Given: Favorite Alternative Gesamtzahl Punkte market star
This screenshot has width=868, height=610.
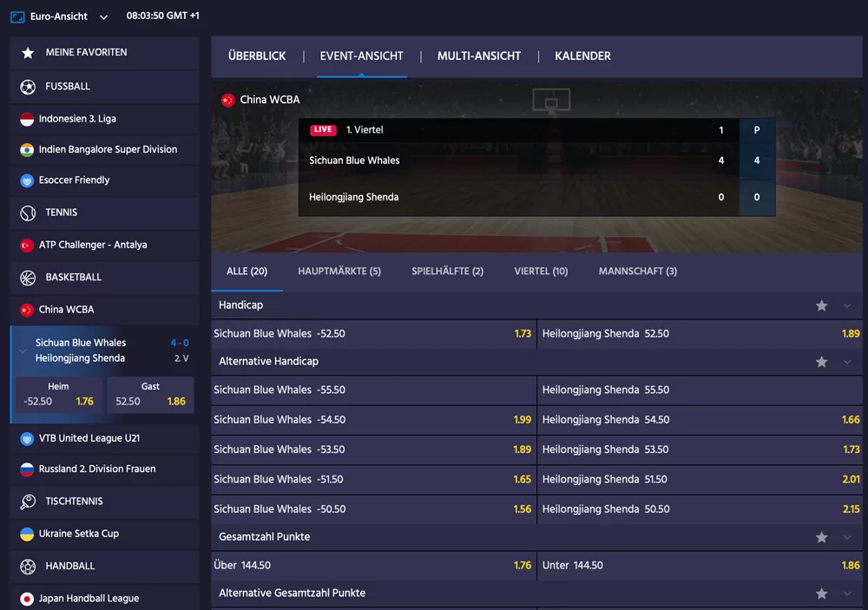Looking at the screenshot, I should (x=821, y=594).
